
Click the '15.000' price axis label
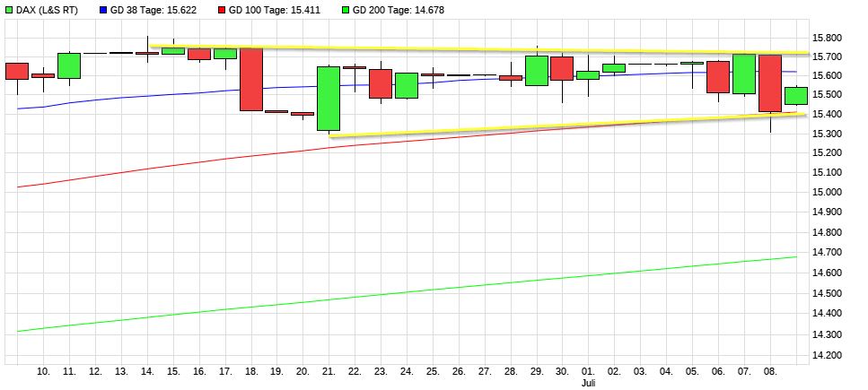827,192
